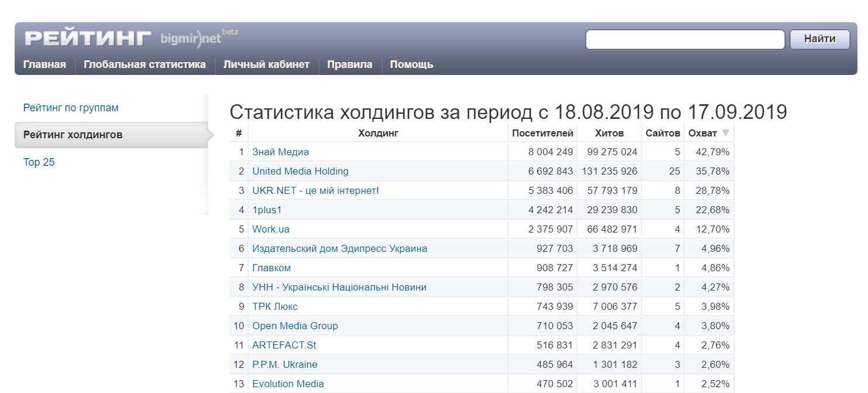Click coverage value 12,70%
This screenshot has width=868, height=393.
[x=712, y=229]
